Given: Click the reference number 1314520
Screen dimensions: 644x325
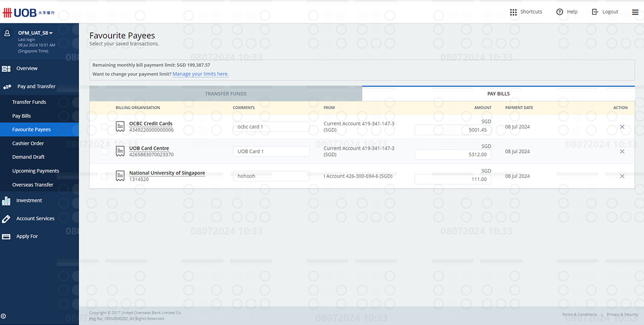Looking at the screenshot, I should tap(139, 179).
